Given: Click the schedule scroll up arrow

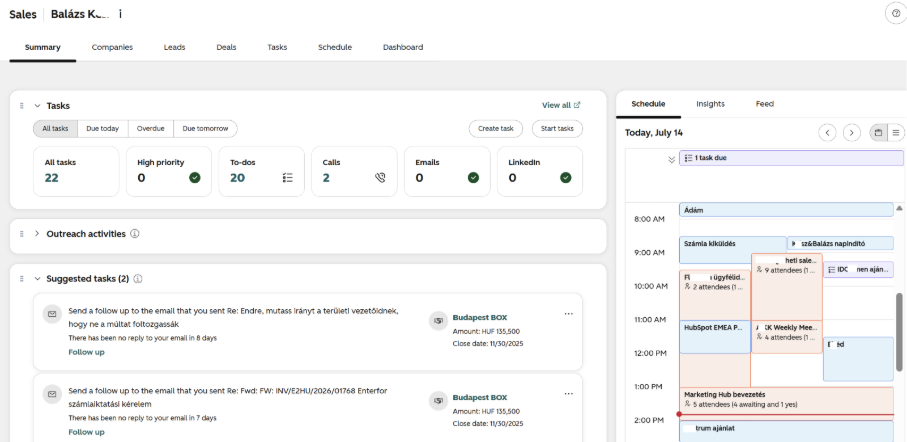Looking at the screenshot, I should point(899,208).
